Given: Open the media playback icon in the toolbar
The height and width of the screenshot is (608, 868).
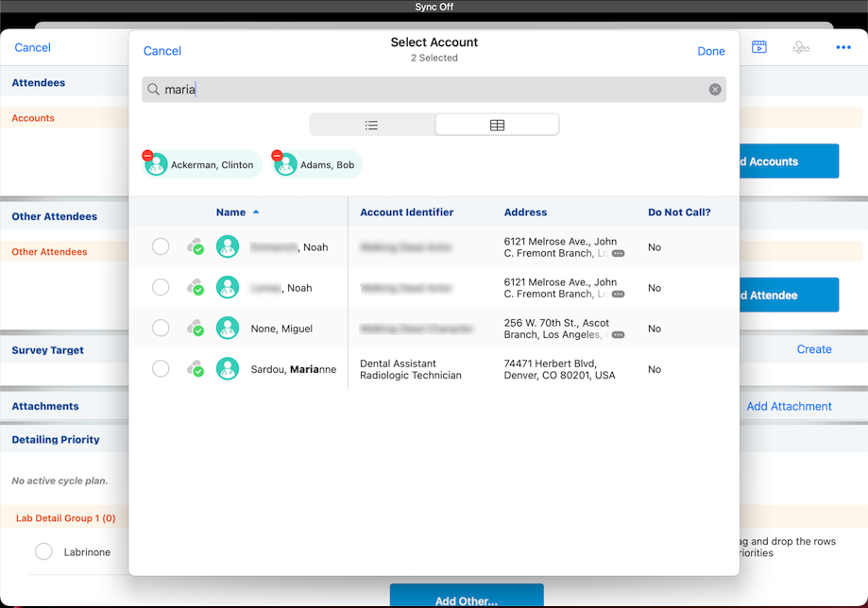Looking at the screenshot, I should tap(758, 46).
